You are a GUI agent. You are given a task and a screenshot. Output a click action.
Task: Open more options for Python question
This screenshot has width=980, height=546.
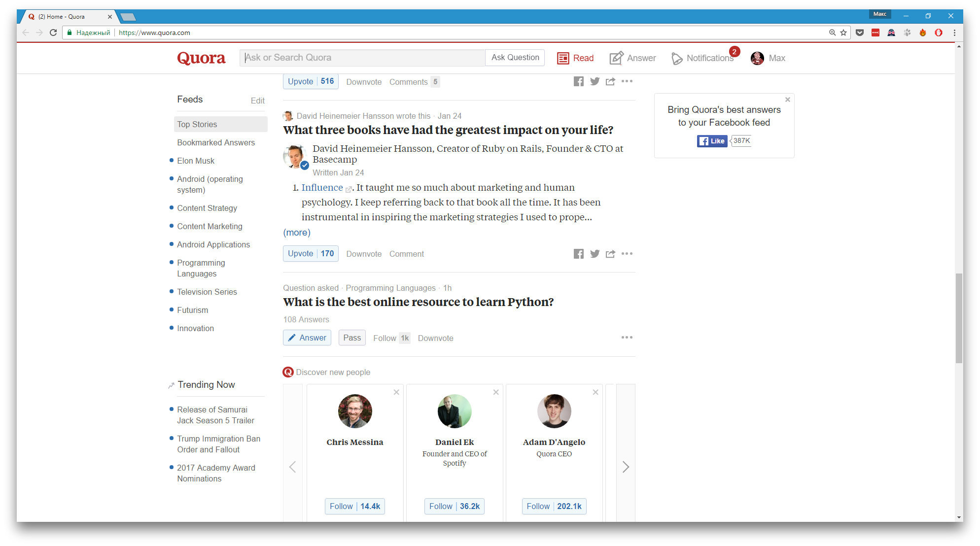(627, 338)
